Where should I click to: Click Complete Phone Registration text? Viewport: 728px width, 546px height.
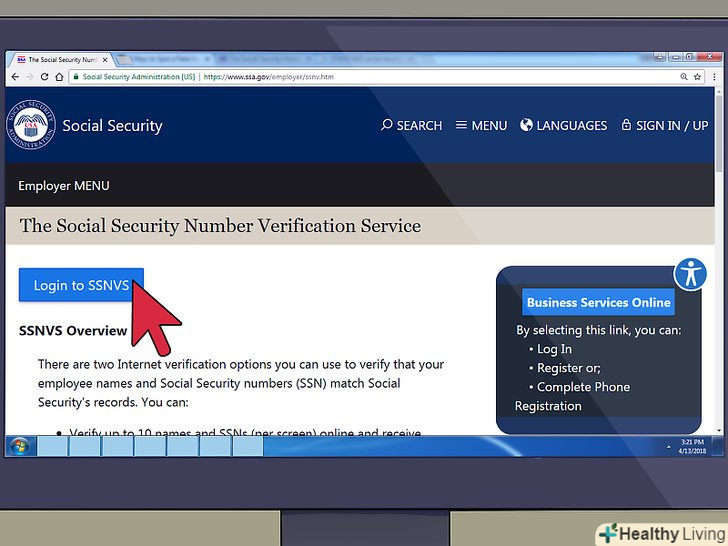click(572, 396)
